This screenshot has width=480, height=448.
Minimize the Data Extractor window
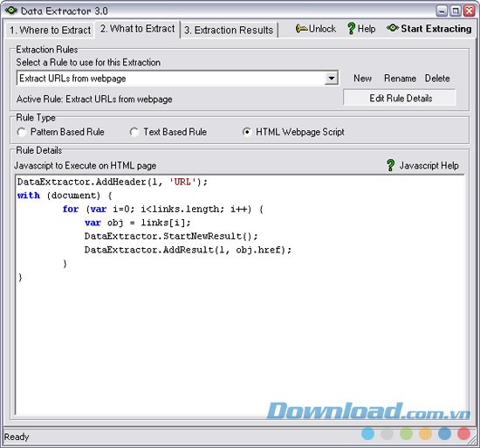[442, 11]
